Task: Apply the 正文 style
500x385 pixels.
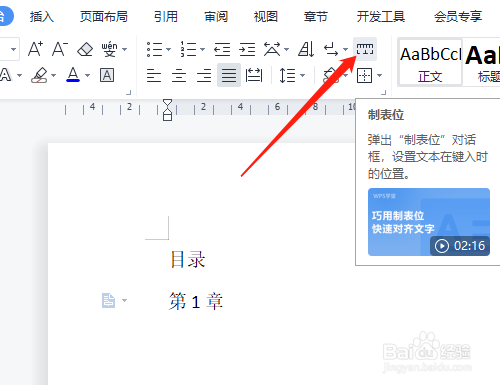Action: [x=430, y=62]
